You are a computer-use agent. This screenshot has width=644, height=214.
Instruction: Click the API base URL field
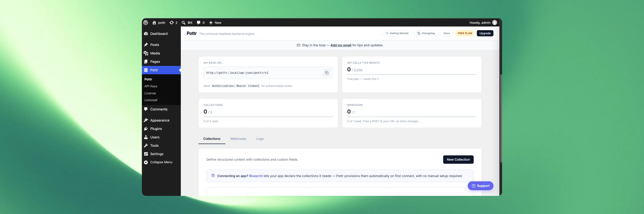[x=268, y=73]
